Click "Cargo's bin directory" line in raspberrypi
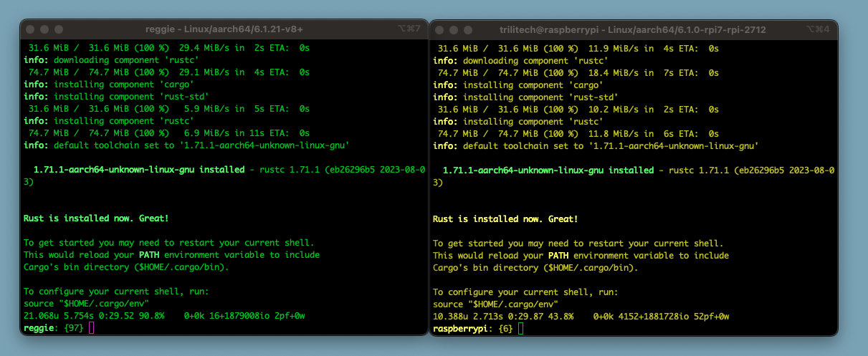Viewport: 868px width, 356px height. [535, 267]
